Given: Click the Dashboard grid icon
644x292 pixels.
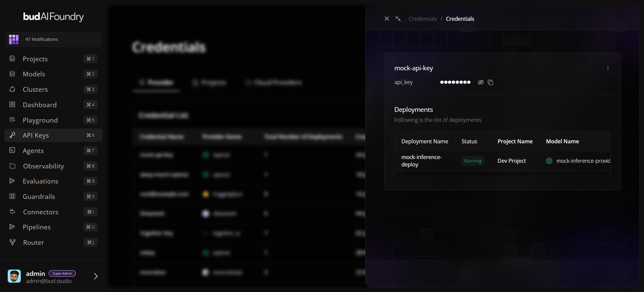Looking at the screenshot, I should (x=12, y=104).
